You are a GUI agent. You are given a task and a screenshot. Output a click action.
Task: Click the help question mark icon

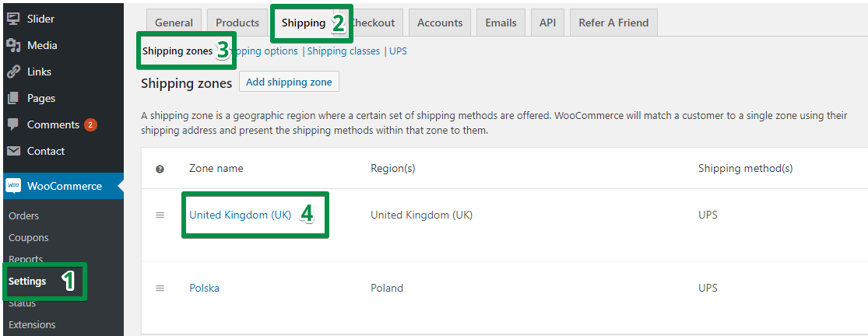160,169
